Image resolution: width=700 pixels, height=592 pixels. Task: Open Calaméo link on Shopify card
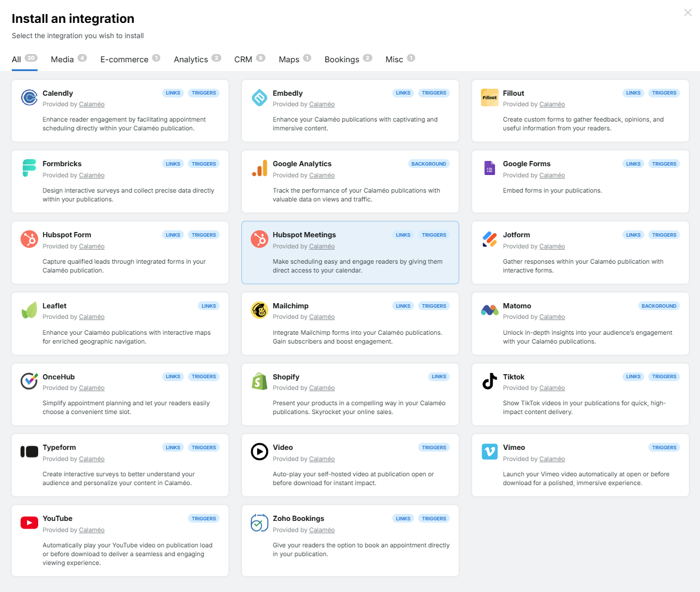322,388
